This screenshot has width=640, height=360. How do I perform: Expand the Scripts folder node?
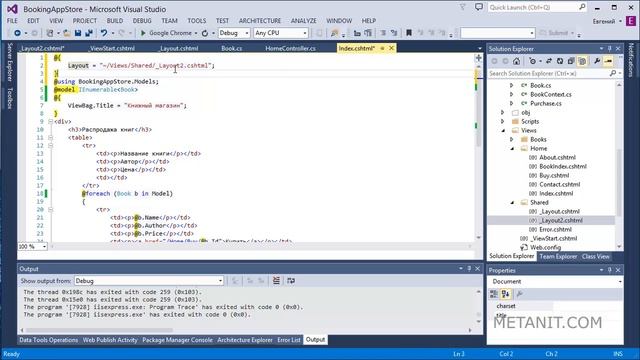pos(503,121)
